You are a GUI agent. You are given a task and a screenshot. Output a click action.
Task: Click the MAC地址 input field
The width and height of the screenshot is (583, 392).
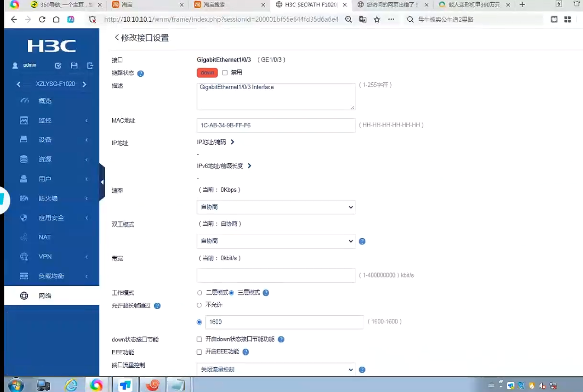[x=276, y=125]
